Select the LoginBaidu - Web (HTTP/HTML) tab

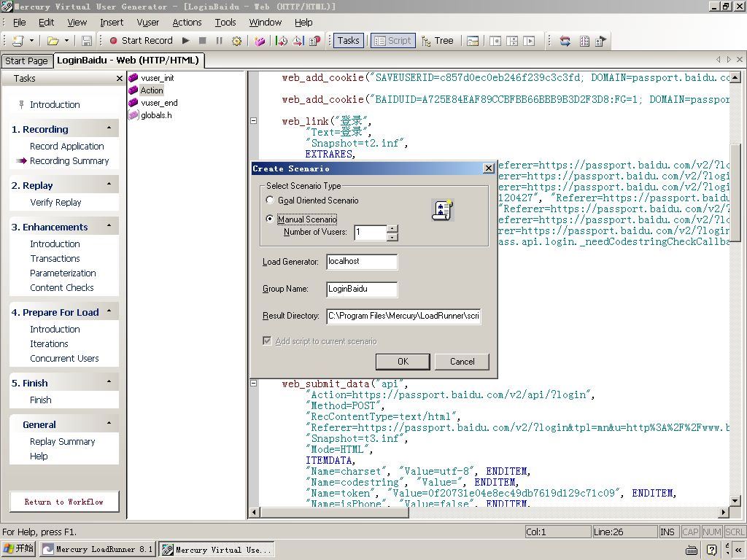point(128,61)
